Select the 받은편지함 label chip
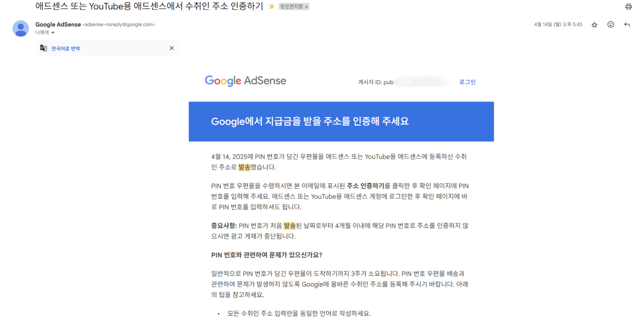The width and height of the screenshot is (644, 321). coord(292,7)
